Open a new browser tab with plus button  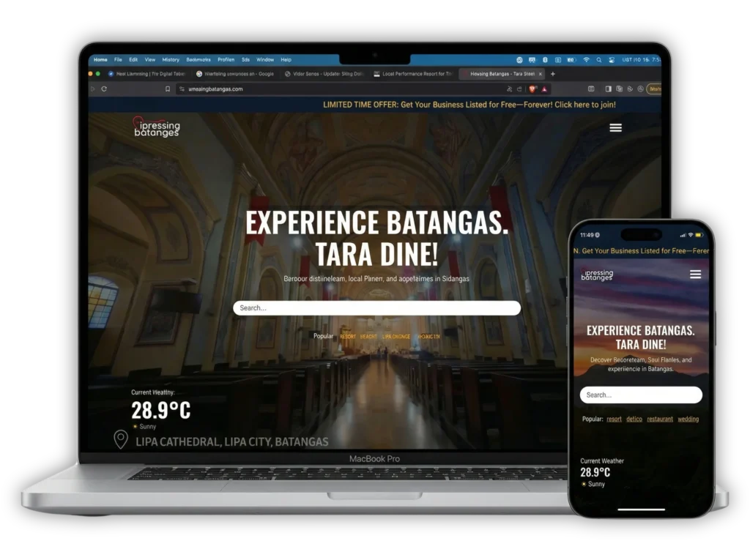[553, 74]
